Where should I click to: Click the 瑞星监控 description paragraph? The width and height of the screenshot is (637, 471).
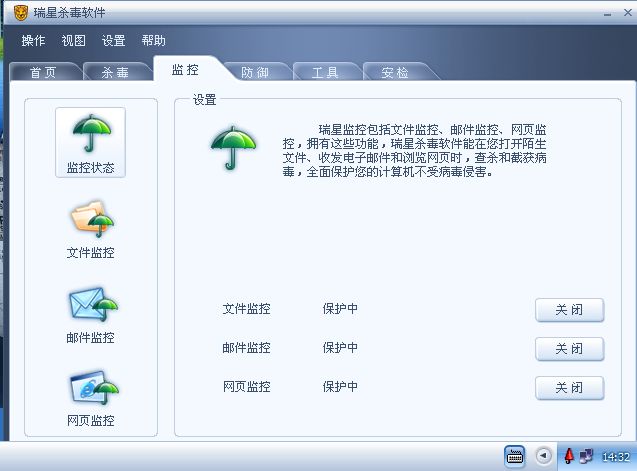tap(414, 150)
